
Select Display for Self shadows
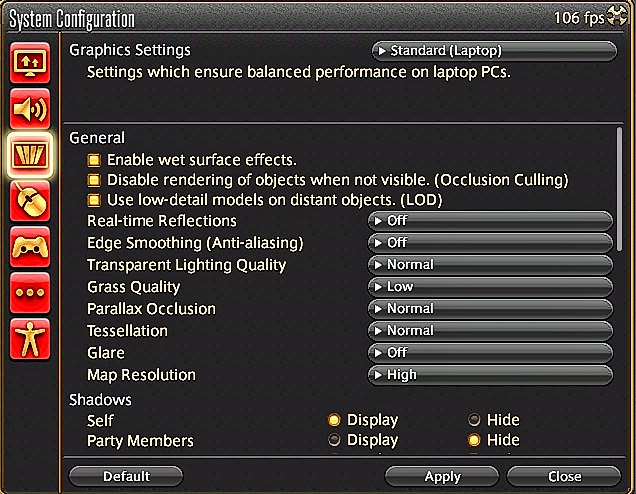click(335, 420)
